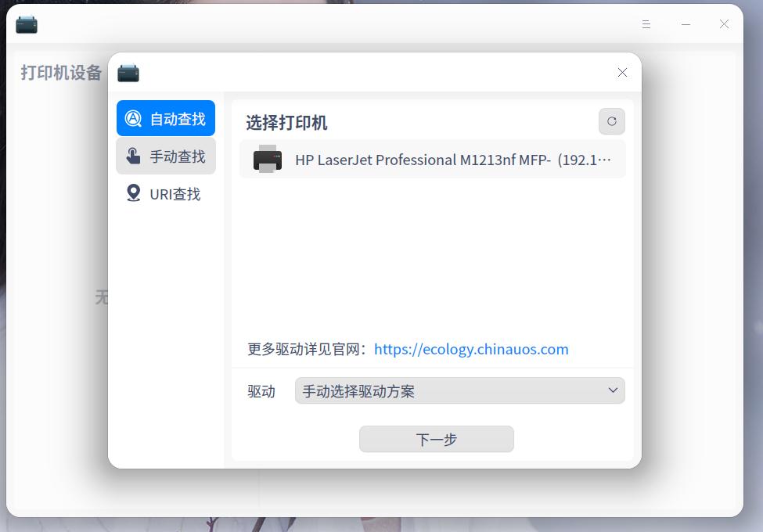Keep the 自动查找 tab selected
Viewport: 763px width, 532px height.
[166, 118]
